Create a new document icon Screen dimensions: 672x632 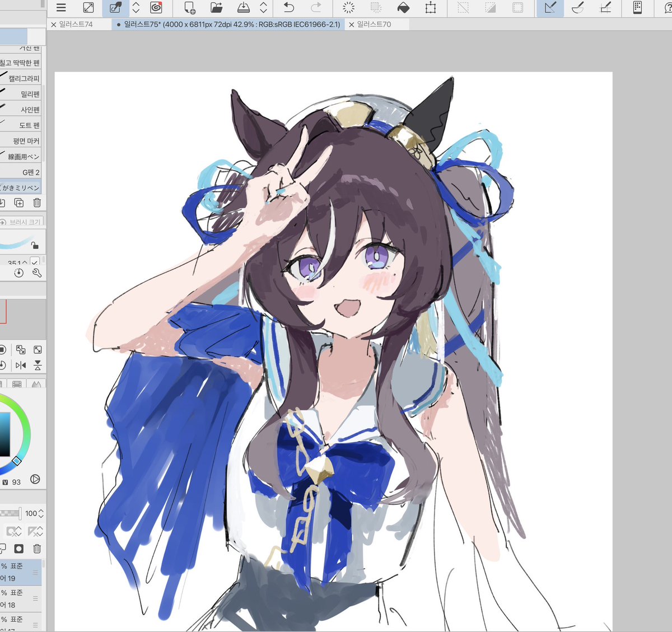point(190,8)
